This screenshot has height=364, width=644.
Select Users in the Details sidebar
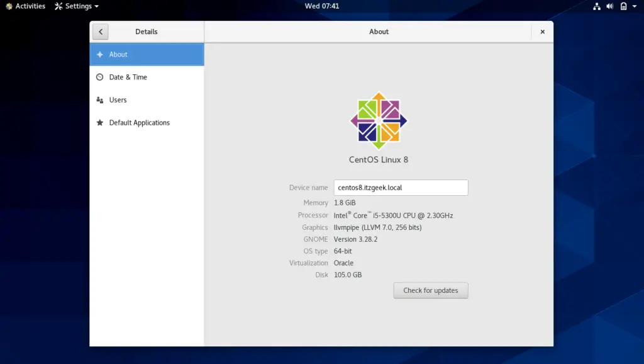(119, 100)
